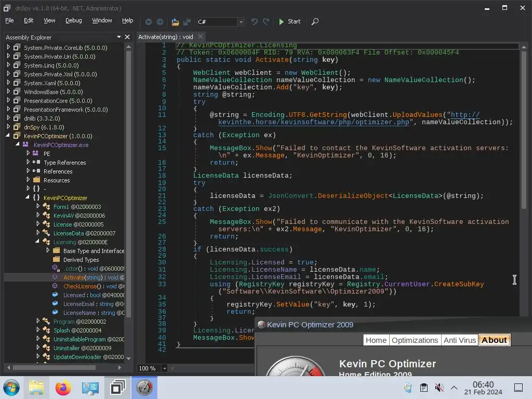Select the CheckLicense() method
The width and height of the screenshot is (532, 399).
coord(94,286)
